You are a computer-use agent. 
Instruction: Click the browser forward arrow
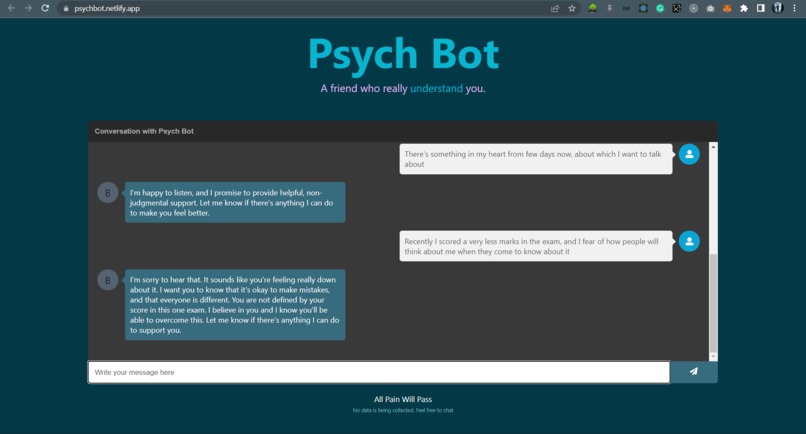(28, 8)
